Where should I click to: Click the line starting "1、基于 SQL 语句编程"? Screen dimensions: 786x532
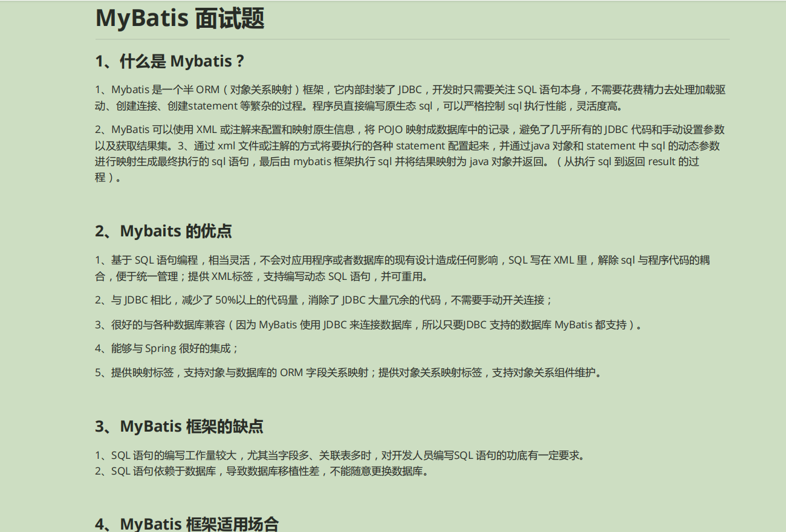click(x=403, y=260)
